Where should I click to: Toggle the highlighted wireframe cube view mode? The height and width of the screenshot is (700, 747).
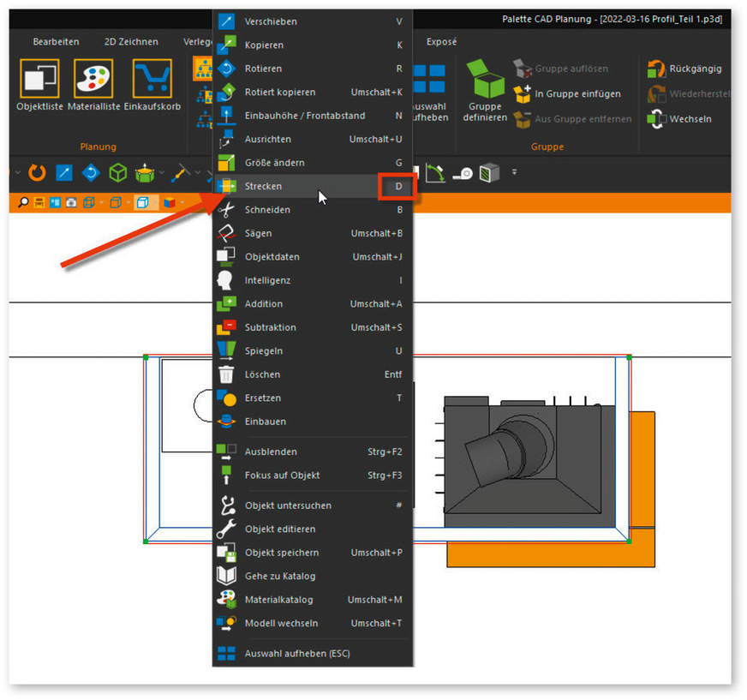pyautogui.click(x=143, y=202)
